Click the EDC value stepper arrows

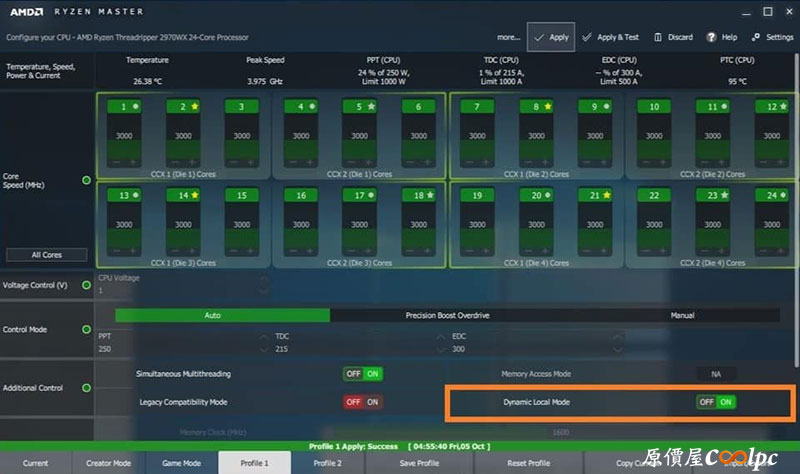pyautogui.click(x=617, y=343)
